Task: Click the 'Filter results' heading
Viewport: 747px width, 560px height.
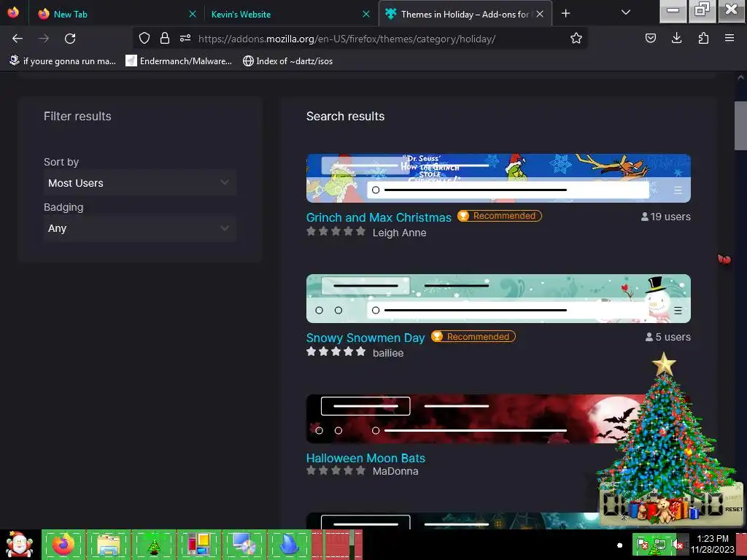Action: [x=77, y=116]
